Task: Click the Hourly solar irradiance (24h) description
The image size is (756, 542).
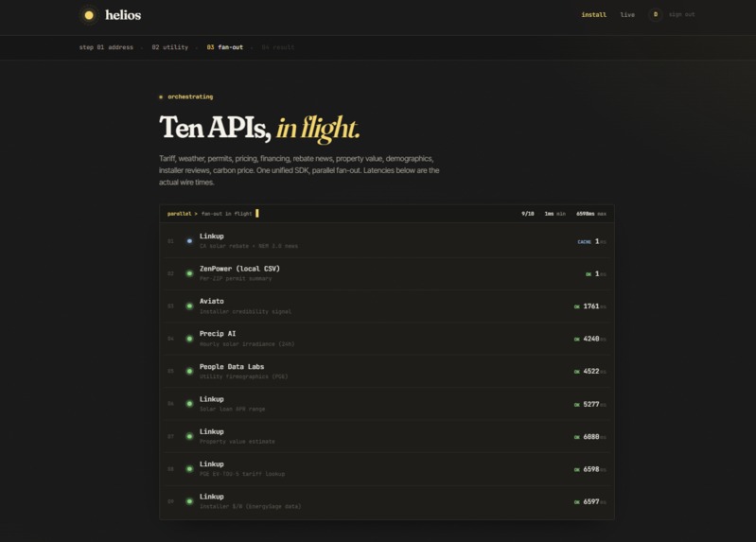Action: [247, 343]
